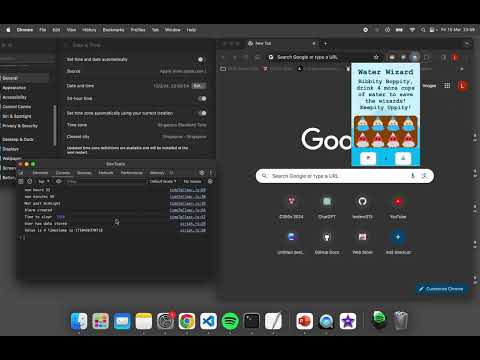480x360 pixels.
Task: Open Terminal from the dock
Action: pyautogui.click(x=252, y=321)
